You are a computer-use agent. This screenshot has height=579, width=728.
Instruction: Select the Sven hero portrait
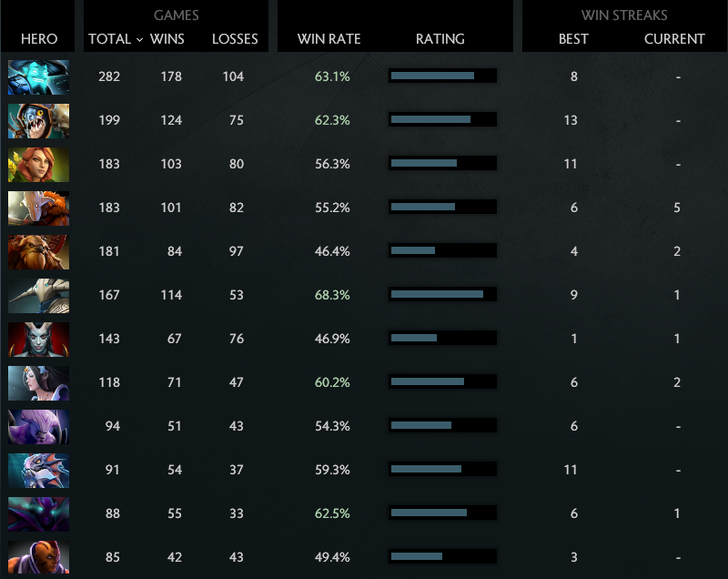coord(38,295)
